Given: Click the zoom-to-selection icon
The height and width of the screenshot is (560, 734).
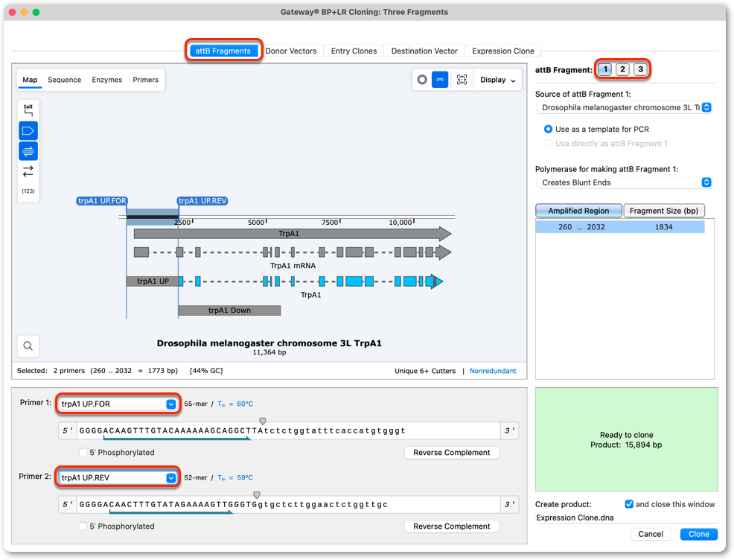Looking at the screenshot, I should [462, 80].
